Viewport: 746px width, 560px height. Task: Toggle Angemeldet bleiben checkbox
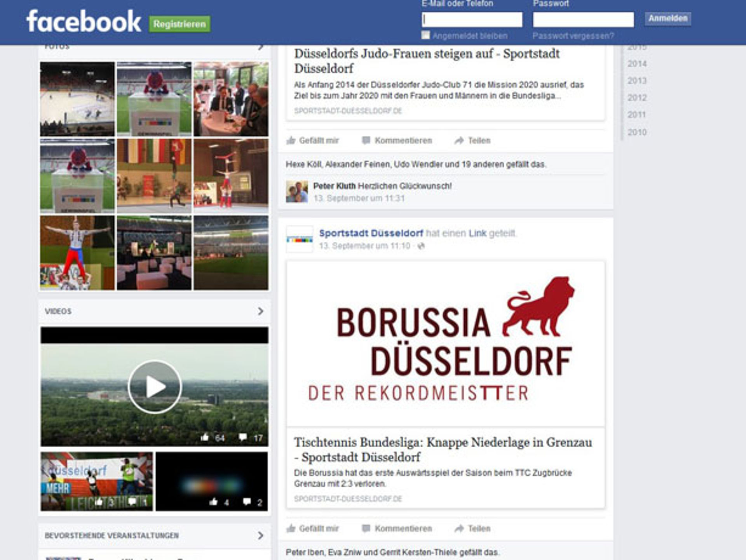[x=426, y=35]
